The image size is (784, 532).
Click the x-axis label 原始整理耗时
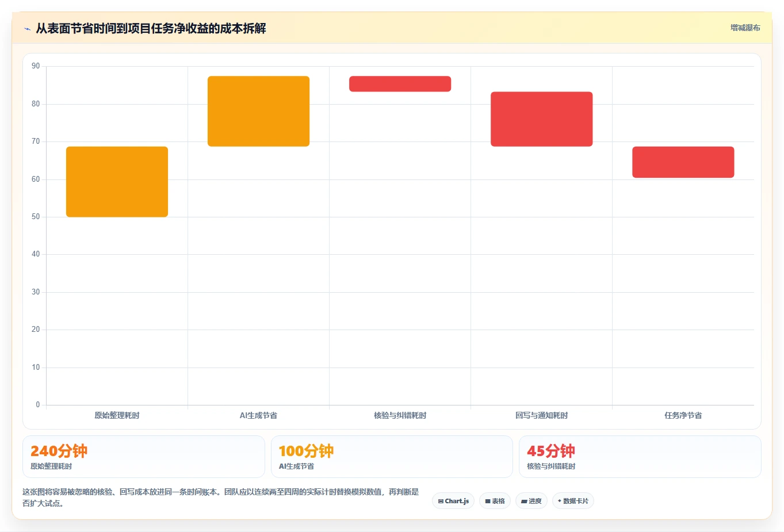pyautogui.click(x=117, y=415)
